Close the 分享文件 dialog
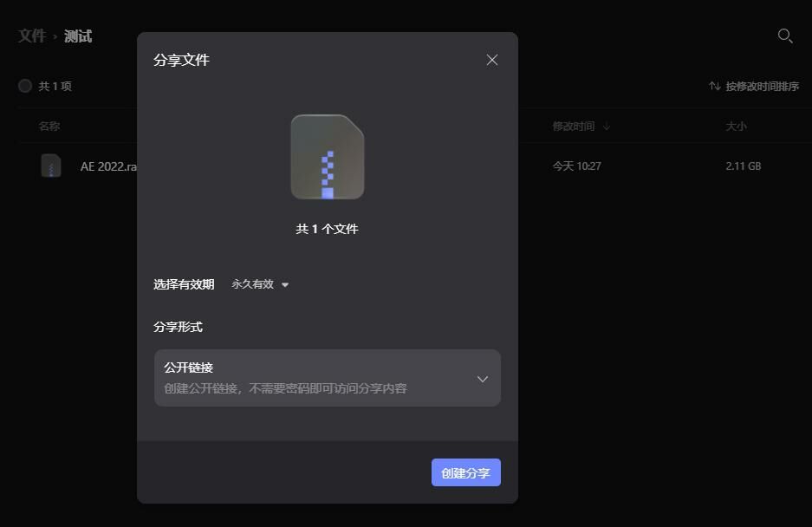The width and height of the screenshot is (812, 527). 492,60
